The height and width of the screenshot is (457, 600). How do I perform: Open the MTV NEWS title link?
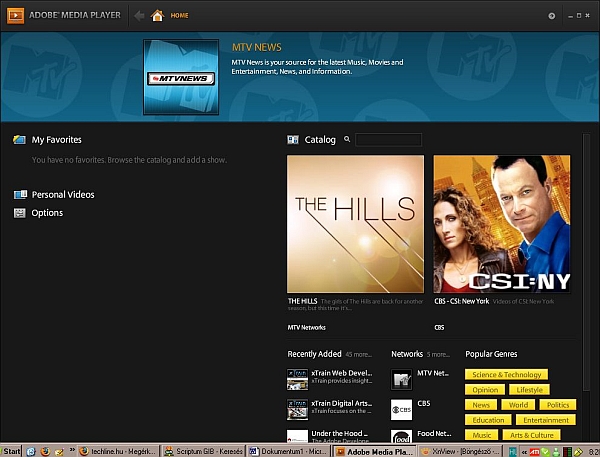point(256,47)
